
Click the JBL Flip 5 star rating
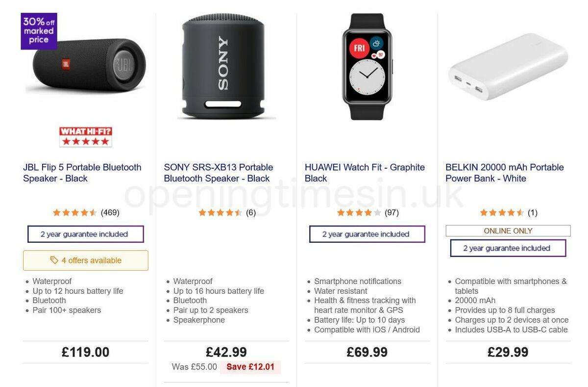75,212
